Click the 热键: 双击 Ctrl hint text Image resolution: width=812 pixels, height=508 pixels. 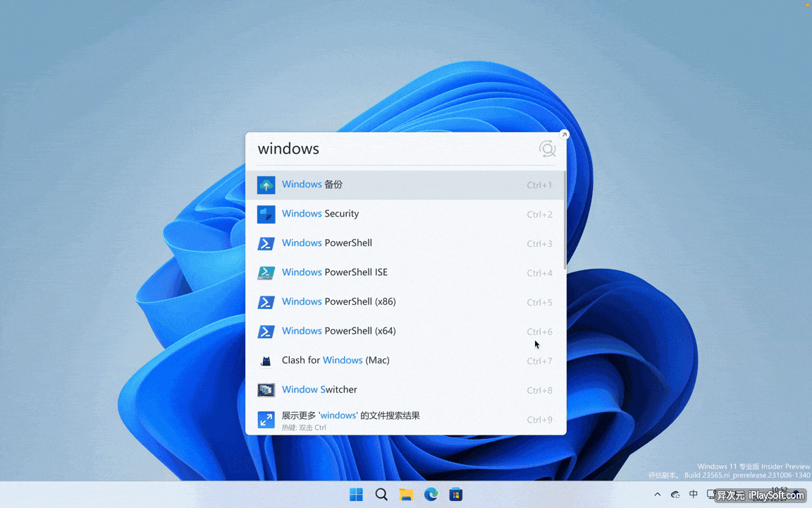pos(304,428)
